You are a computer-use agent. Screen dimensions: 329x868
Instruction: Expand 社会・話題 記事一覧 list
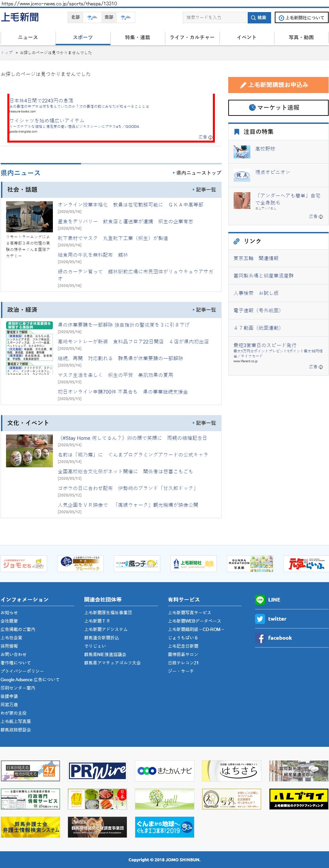click(204, 190)
